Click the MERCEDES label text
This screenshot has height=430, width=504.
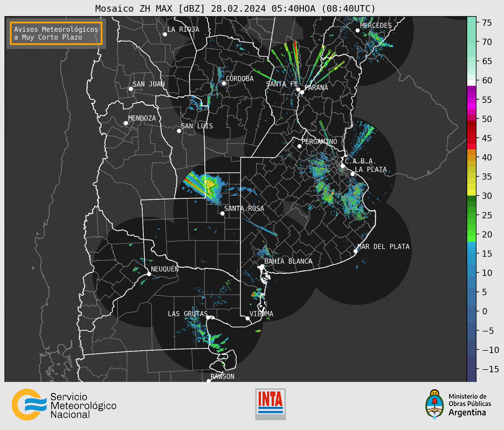pos(376,26)
